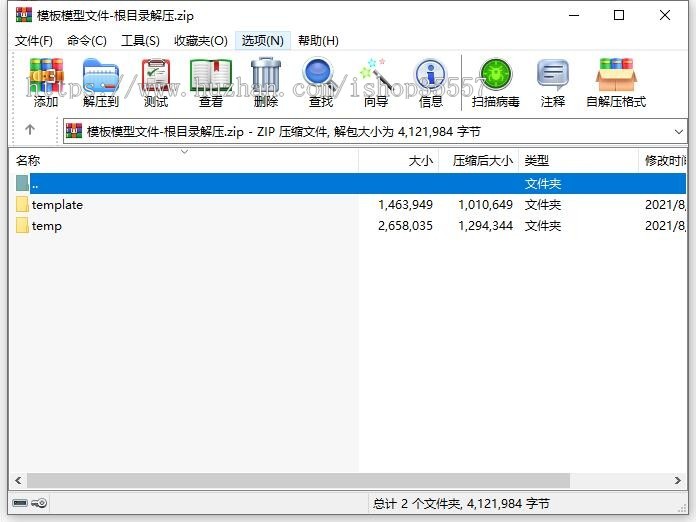Screen dimensions: 696x522
Task: Maximize the WinRAR window
Action: [619, 15]
